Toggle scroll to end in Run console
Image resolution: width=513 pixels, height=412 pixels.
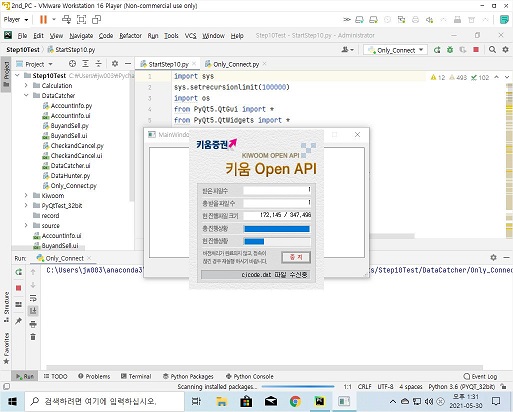[x=33, y=311]
